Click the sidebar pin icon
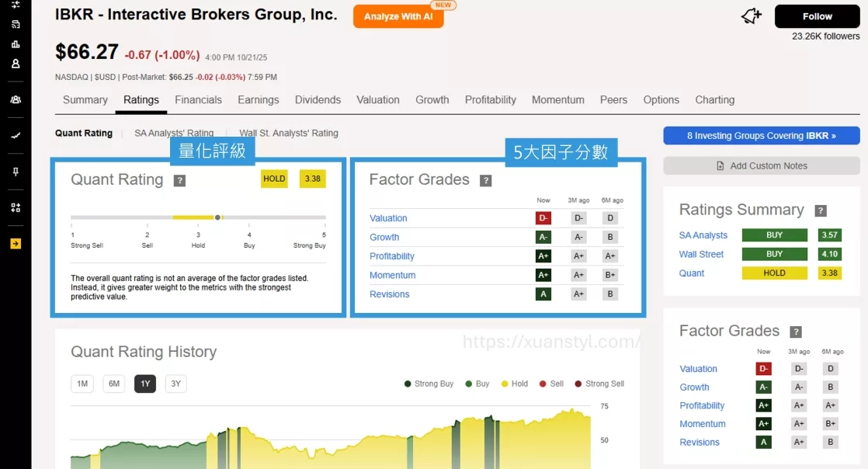 (16, 171)
